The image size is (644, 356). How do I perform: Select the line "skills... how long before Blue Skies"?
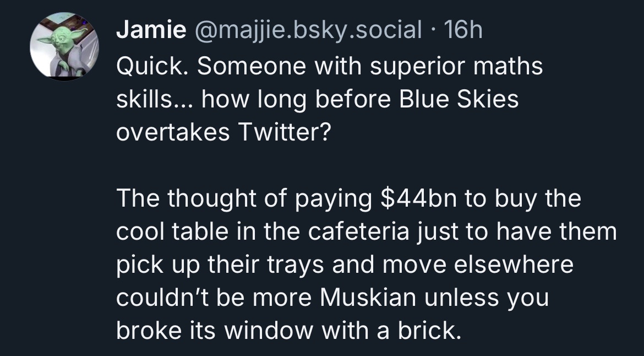click(x=318, y=99)
